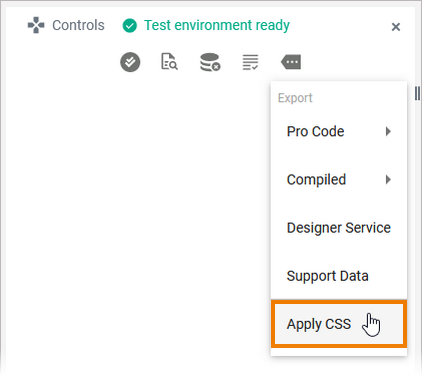Expand the Compiled submenu arrow
The width and height of the screenshot is (422, 376).
(388, 180)
